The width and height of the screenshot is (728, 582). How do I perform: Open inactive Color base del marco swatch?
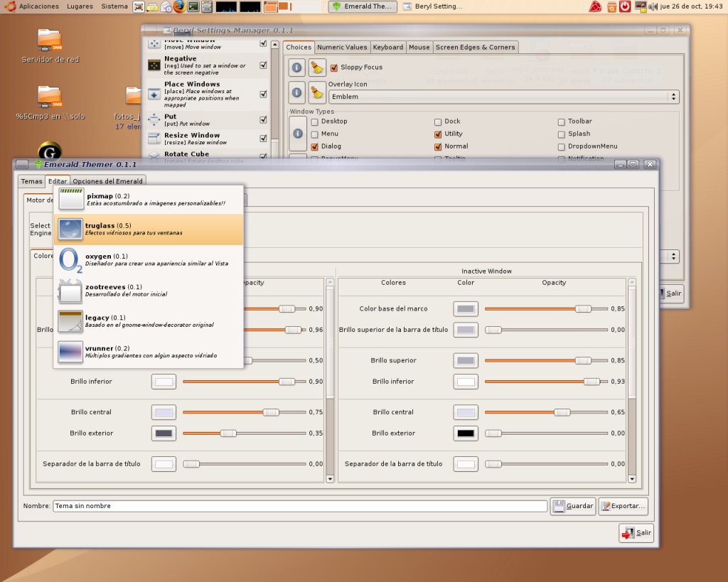(x=466, y=309)
